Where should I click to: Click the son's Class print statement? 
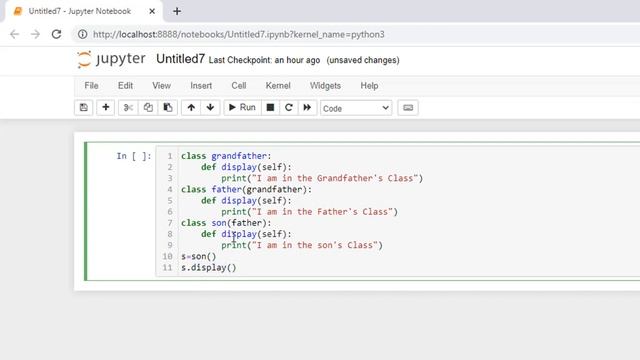pyautogui.click(x=302, y=245)
